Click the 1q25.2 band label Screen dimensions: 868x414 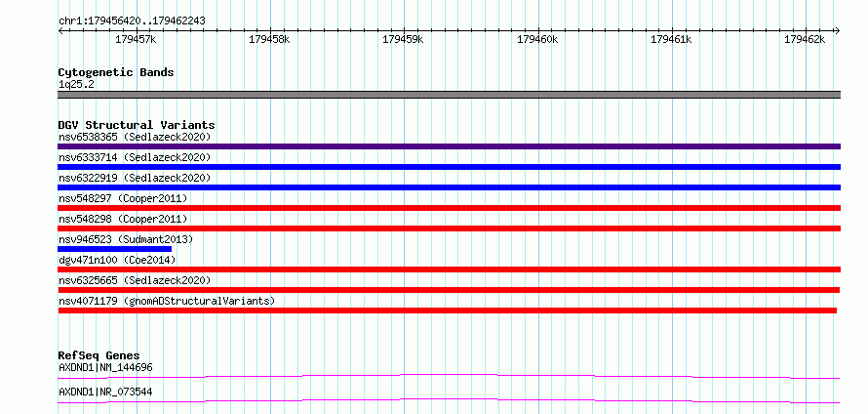click(76, 84)
